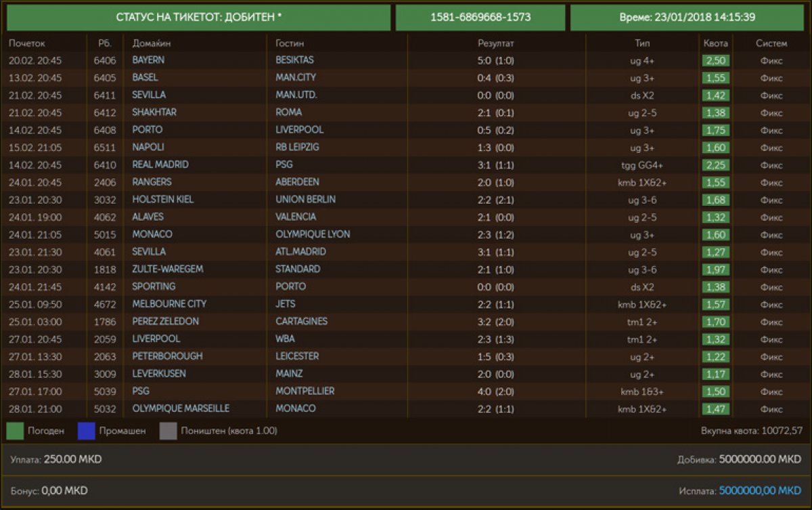Select the "Резултат" column header

tap(496, 43)
